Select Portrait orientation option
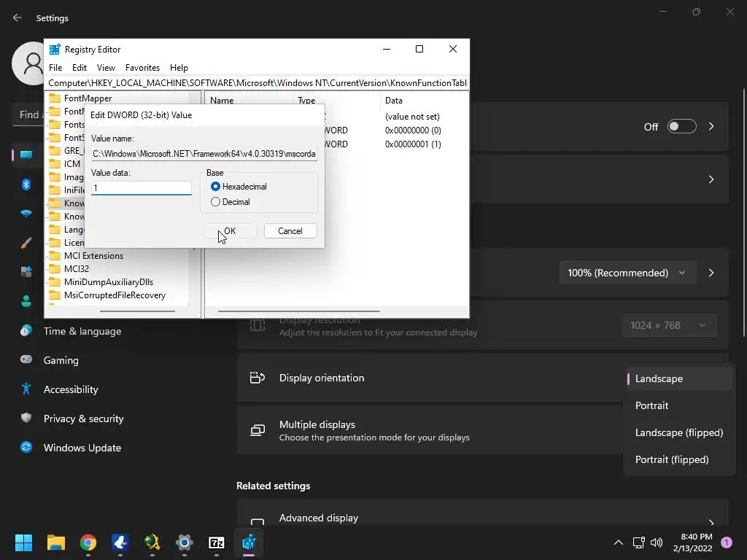Image resolution: width=747 pixels, height=560 pixels. pyautogui.click(x=679, y=405)
